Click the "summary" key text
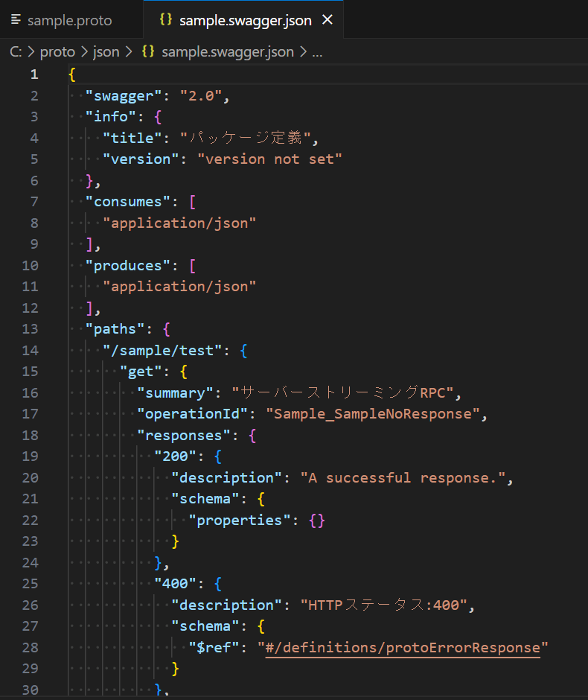This screenshot has height=700, width=588. coord(175,393)
